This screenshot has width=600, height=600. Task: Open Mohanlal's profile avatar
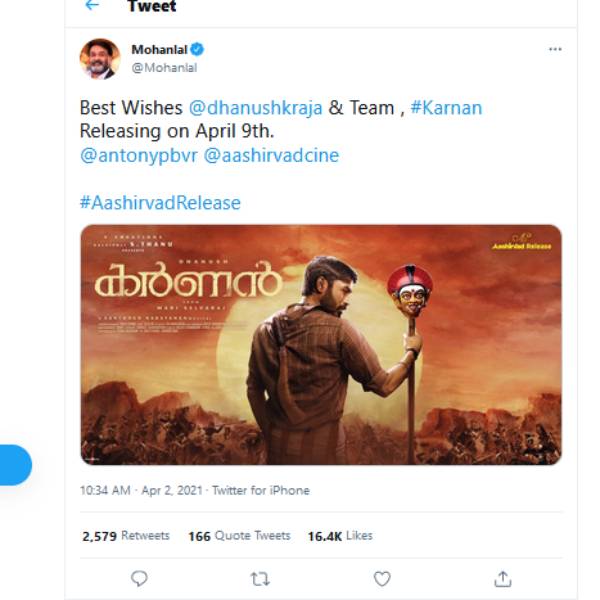click(x=100, y=58)
